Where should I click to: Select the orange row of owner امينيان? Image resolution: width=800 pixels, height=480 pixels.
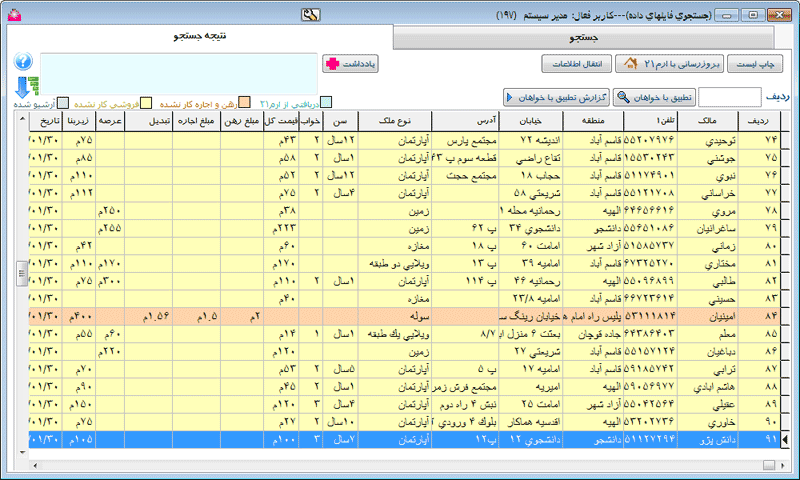(x=405, y=316)
